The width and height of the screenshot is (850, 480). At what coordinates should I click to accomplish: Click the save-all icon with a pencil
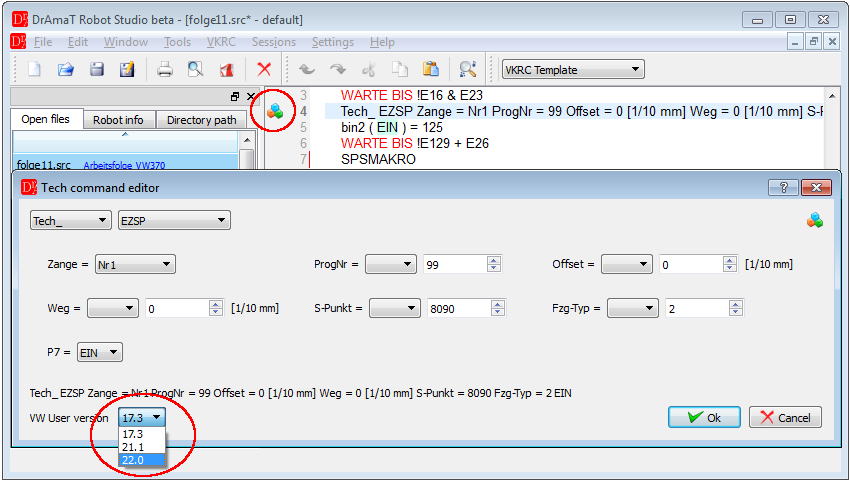tap(127, 69)
